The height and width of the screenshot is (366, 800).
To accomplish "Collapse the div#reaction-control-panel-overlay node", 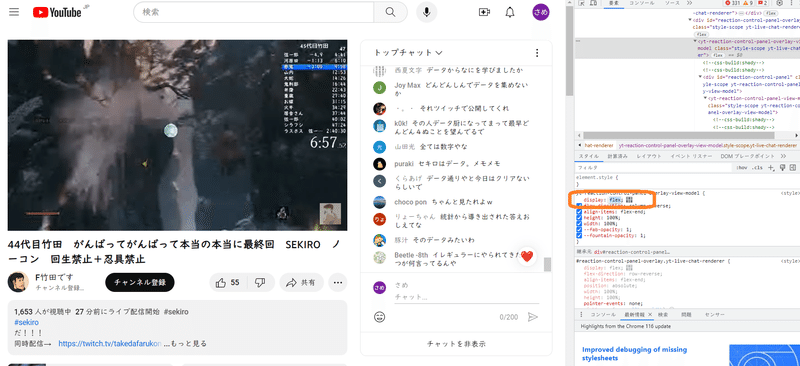I will [690, 20].
